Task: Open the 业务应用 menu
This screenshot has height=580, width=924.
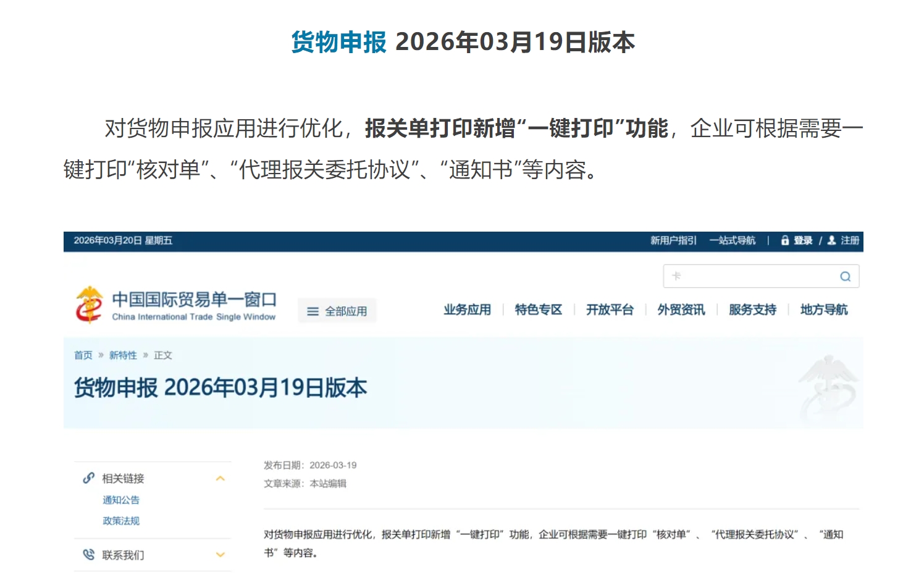Action: 468,310
